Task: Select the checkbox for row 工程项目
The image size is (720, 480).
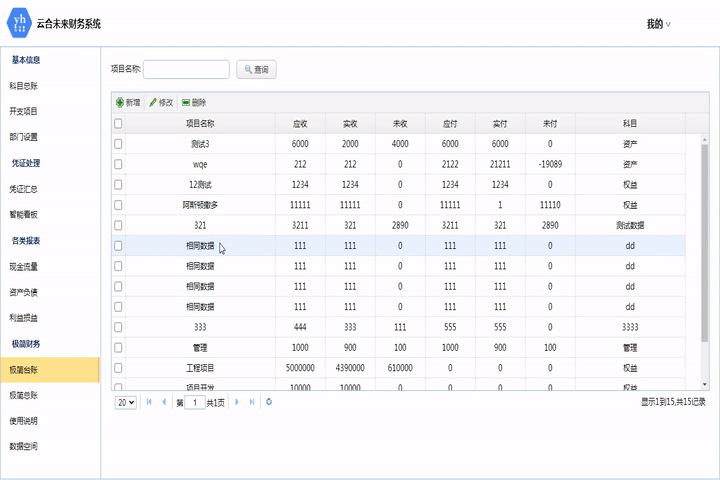Action: pyautogui.click(x=118, y=367)
